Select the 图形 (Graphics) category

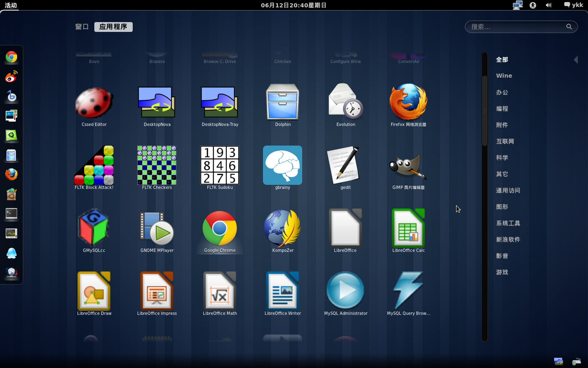point(502,207)
